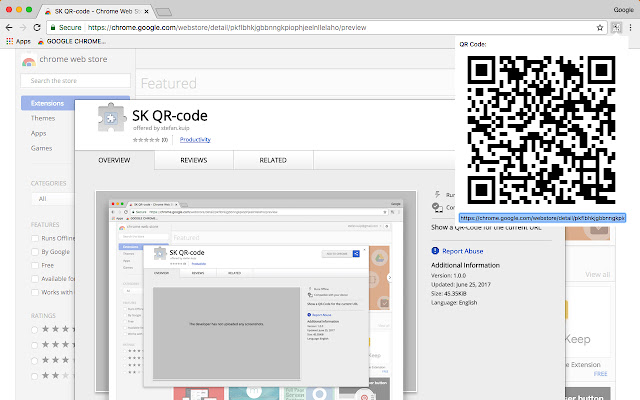
Task: Click the address bar URL
Action: pyautogui.click(x=227, y=27)
